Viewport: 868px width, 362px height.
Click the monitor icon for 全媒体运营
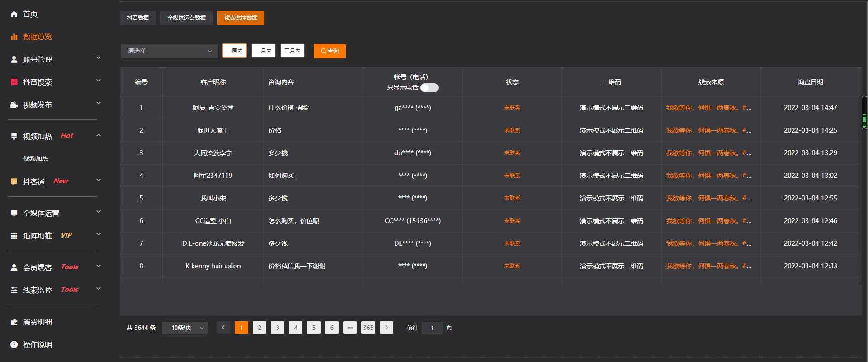(x=14, y=213)
